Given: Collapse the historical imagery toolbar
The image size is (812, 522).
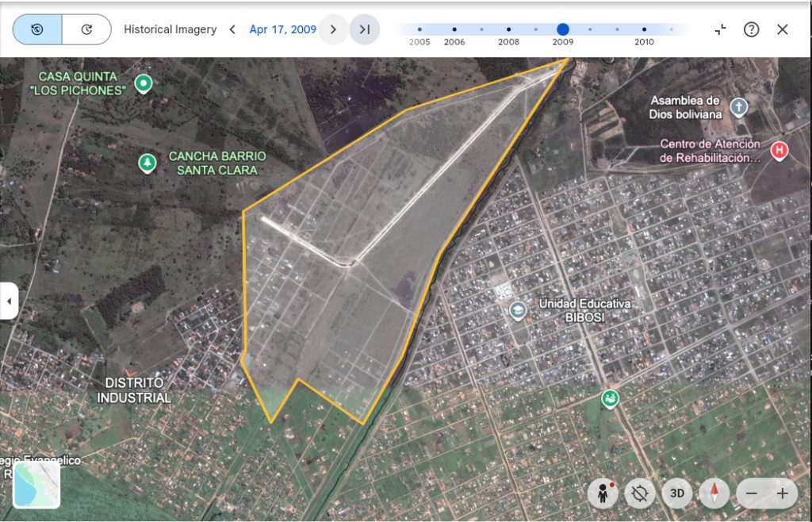Looking at the screenshot, I should (x=720, y=29).
